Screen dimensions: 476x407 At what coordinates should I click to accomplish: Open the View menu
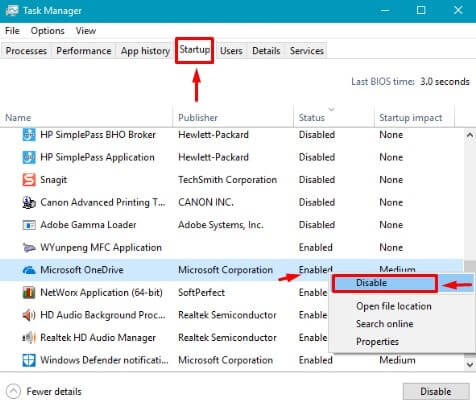coord(86,31)
